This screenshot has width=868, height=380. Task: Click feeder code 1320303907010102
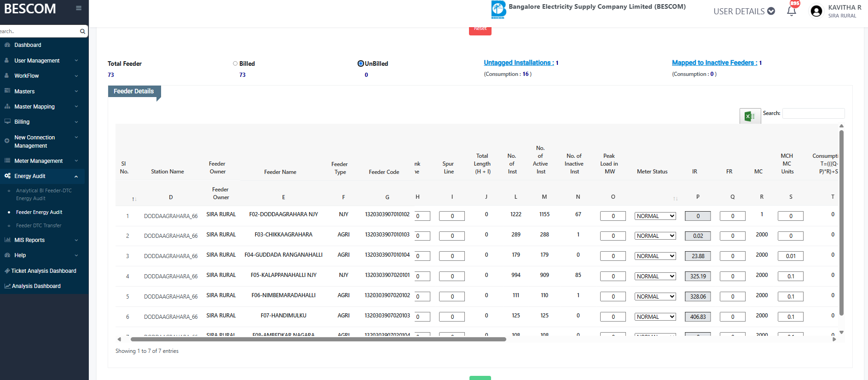point(387,214)
